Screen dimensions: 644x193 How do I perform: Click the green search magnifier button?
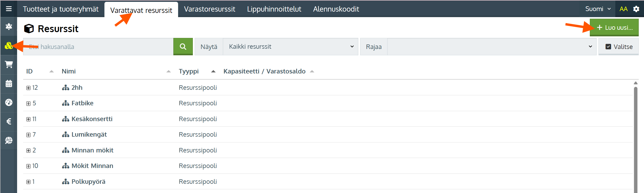coord(183,47)
